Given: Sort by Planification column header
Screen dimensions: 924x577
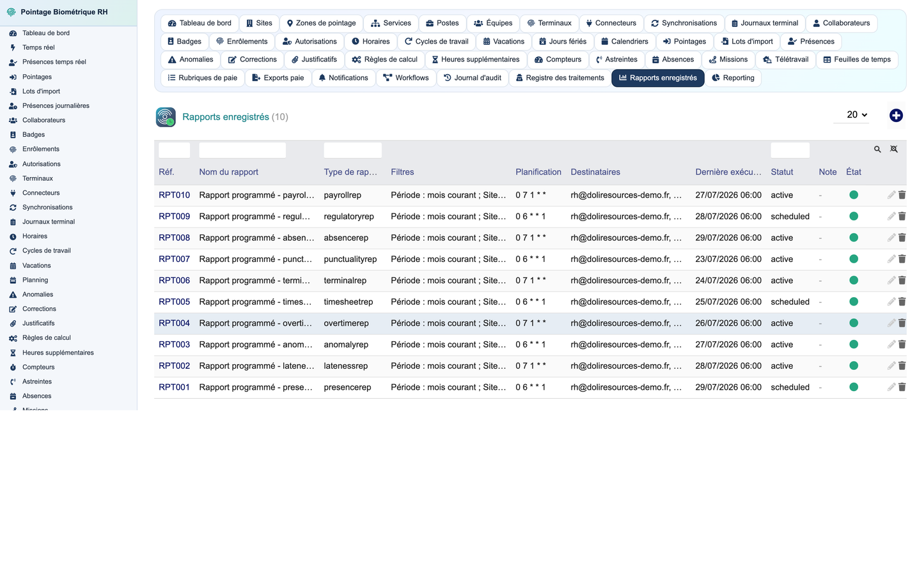Looking at the screenshot, I should coord(538,172).
